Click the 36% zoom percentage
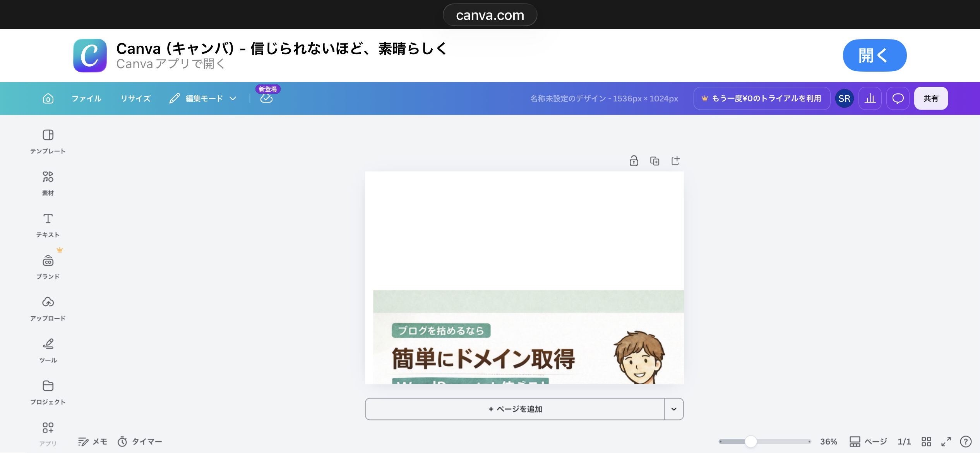980x453 pixels. tap(829, 441)
